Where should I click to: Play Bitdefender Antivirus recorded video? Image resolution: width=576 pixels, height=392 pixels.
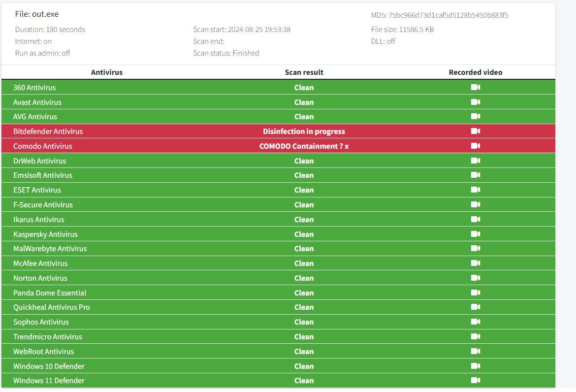pyautogui.click(x=476, y=131)
